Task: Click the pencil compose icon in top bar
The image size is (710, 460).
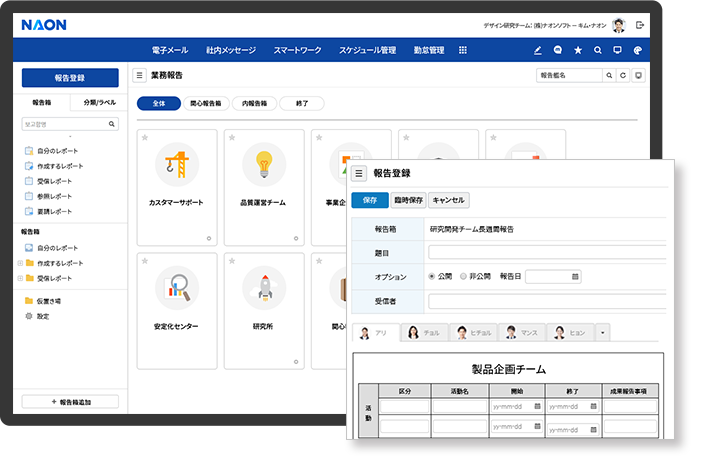Action: tap(537, 50)
